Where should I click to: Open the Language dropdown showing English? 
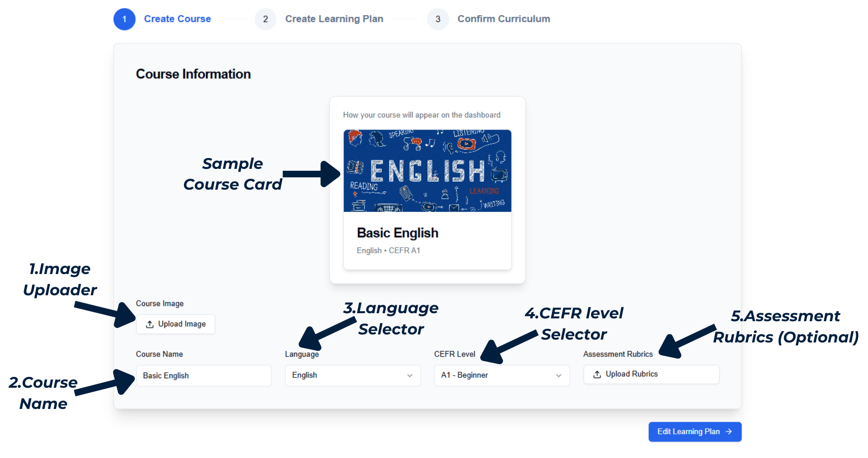pyautogui.click(x=352, y=375)
